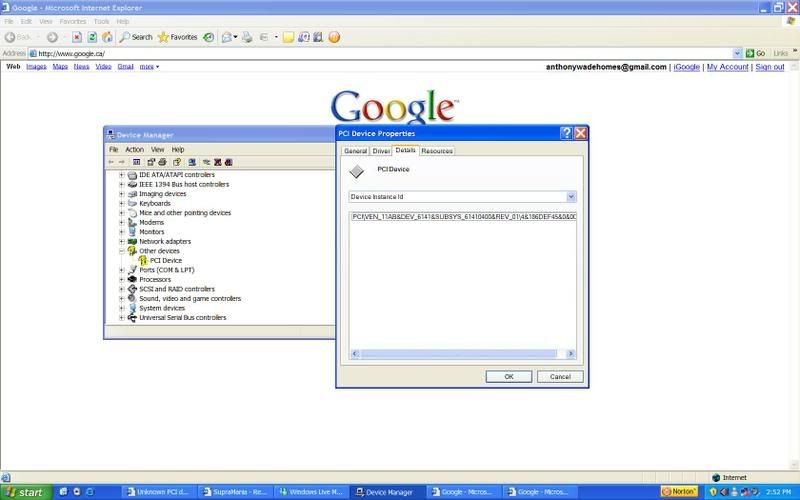The image size is (800, 500).
Task: Click the Start button on the taskbar
Action: [26, 492]
